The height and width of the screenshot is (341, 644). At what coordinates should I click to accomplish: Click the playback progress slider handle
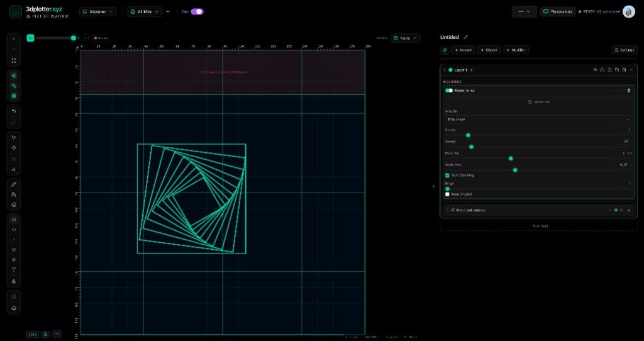click(74, 38)
